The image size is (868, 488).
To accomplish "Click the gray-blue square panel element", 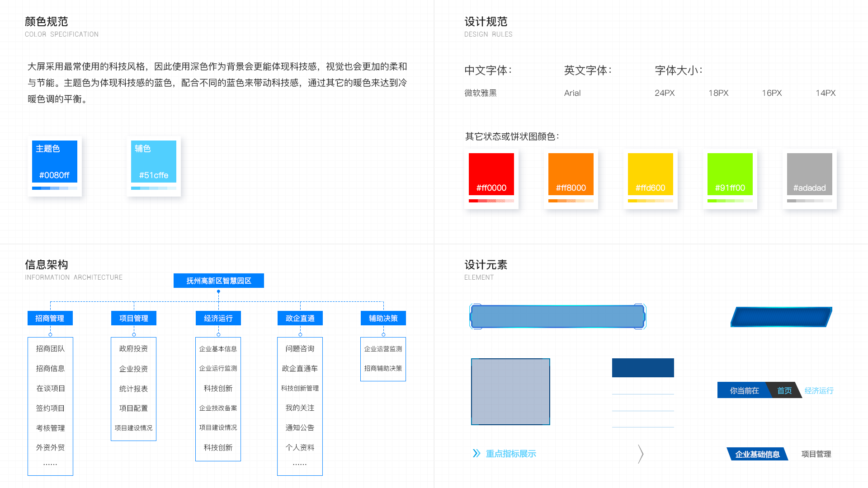I will pyautogui.click(x=510, y=392).
